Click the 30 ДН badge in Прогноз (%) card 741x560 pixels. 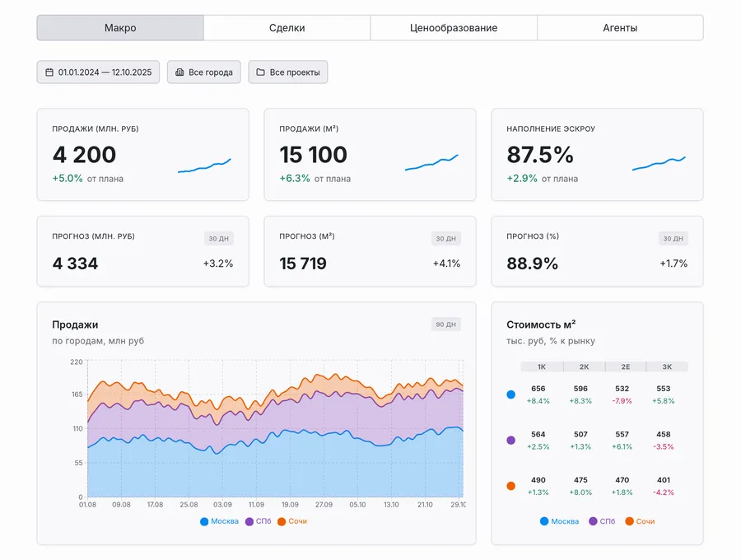click(x=673, y=239)
